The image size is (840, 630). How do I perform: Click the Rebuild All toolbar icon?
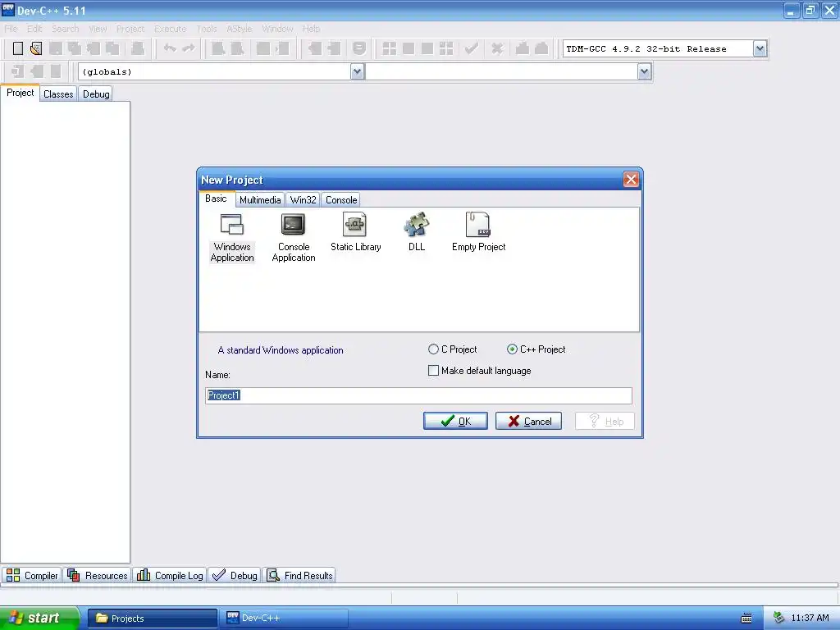[445, 48]
